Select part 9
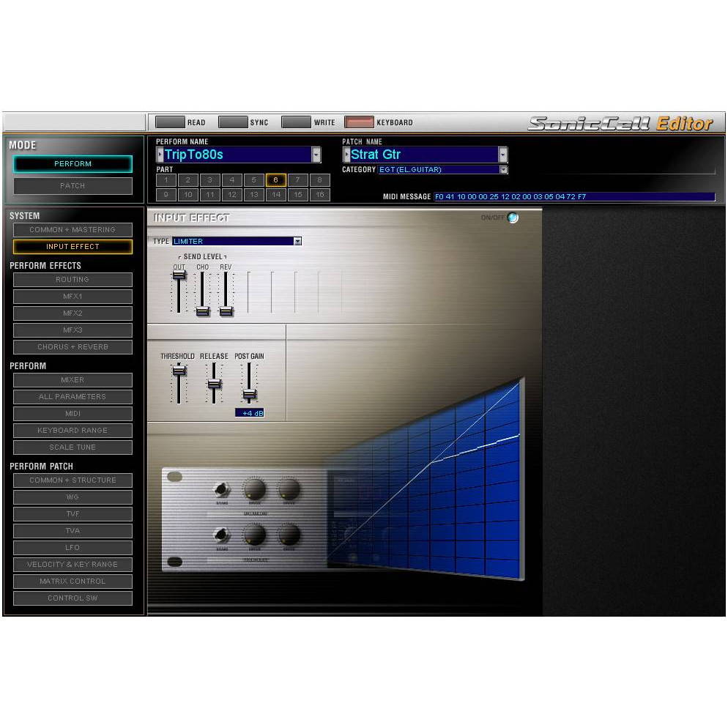Viewport: 728px width, 728px height. click(x=166, y=195)
